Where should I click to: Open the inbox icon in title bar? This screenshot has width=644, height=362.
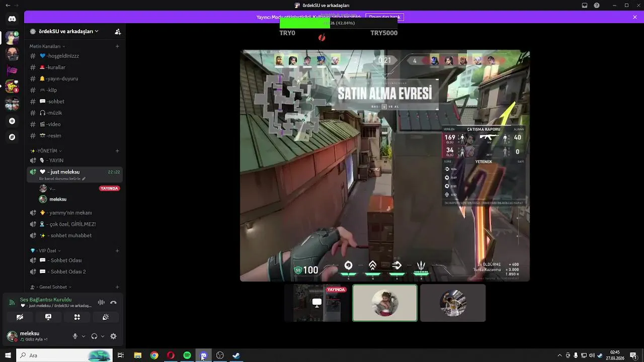585,6
